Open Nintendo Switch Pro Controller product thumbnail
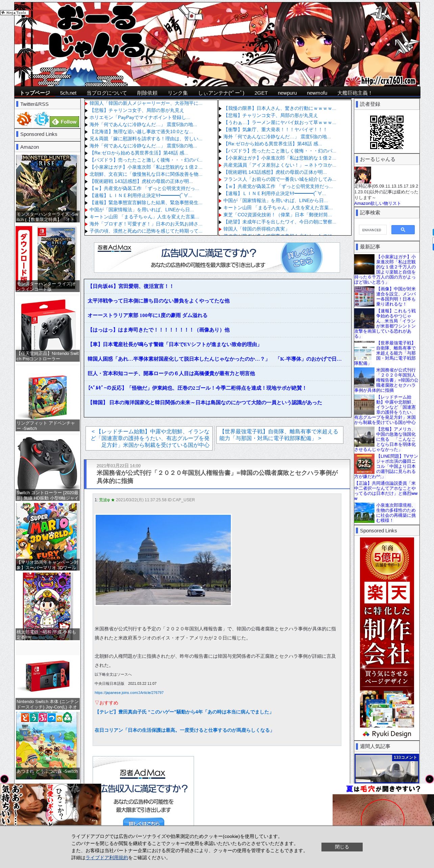Image resolution: width=434 pixels, height=868 pixels. click(48, 329)
